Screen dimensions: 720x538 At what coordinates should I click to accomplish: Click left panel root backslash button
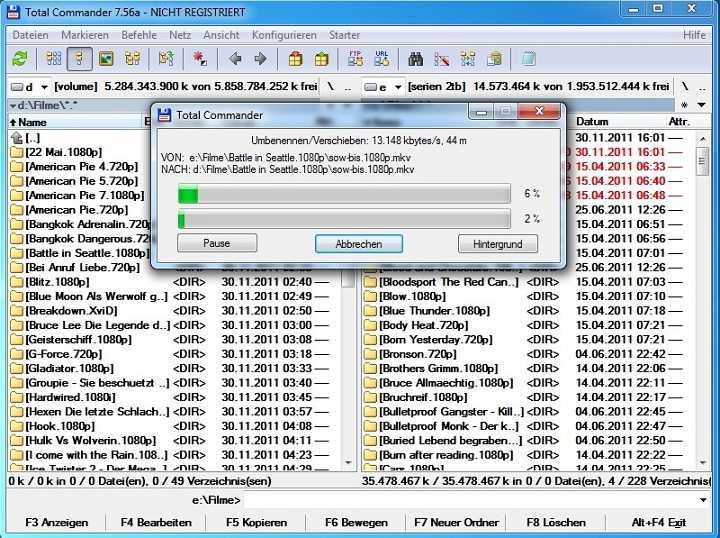330,87
